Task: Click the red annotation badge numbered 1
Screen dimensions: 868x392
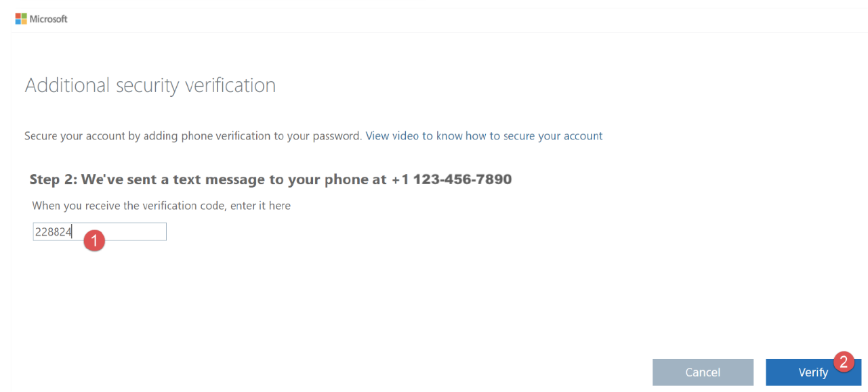Action: coord(95,240)
